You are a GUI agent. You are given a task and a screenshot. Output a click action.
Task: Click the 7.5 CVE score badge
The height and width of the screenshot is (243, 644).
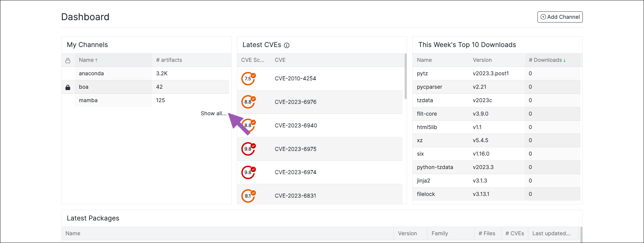[x=248, y=79]
